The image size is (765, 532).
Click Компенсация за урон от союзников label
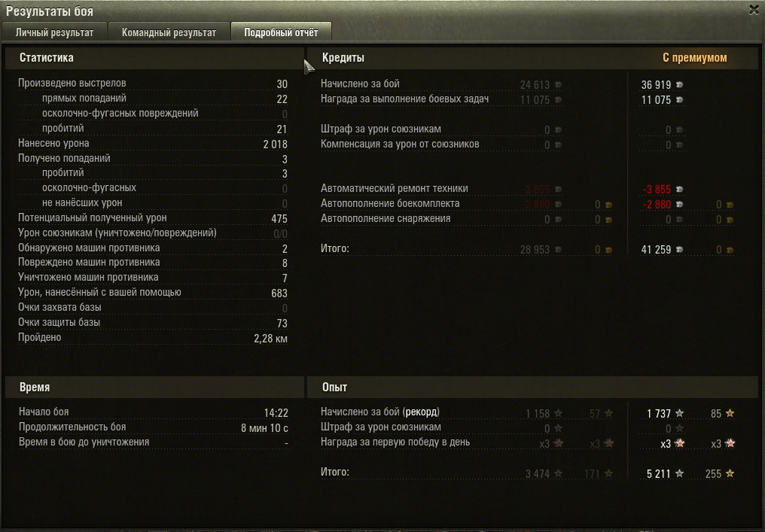tap(400, 144)
